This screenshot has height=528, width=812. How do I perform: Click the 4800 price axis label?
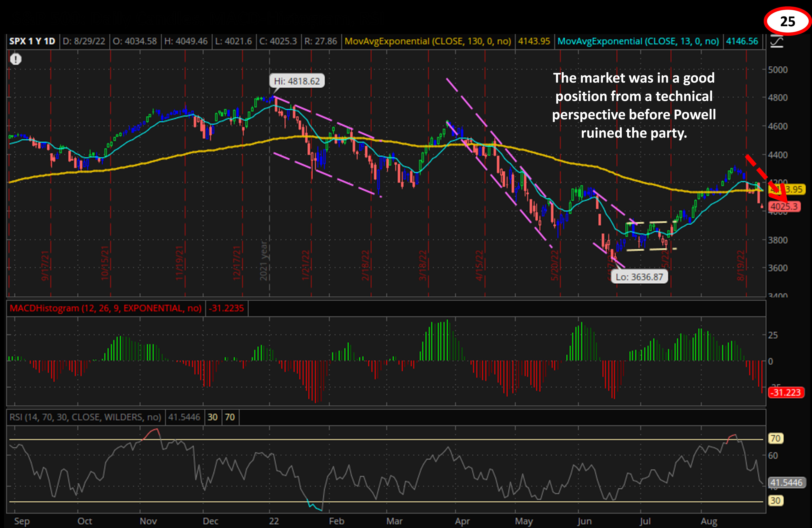[778, 98]
